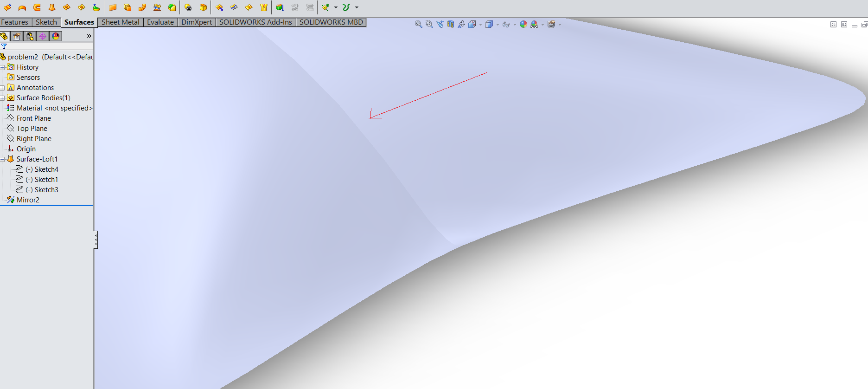The image size is (868, 389).
Task: Select the Planar Surface tool
Action: (x=113, y=7)
